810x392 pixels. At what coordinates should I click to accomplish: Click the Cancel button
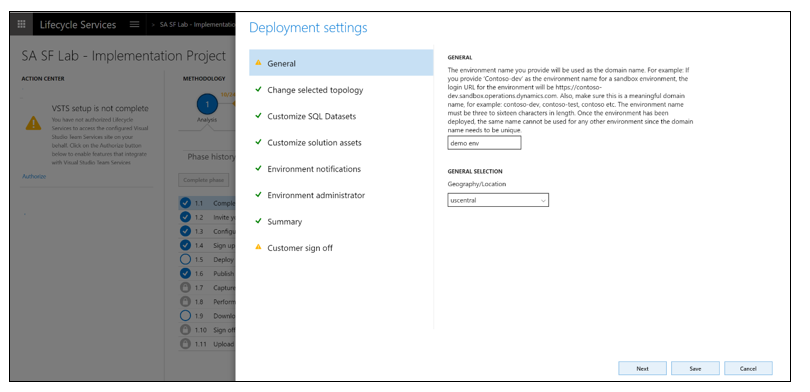coord(748,368)
